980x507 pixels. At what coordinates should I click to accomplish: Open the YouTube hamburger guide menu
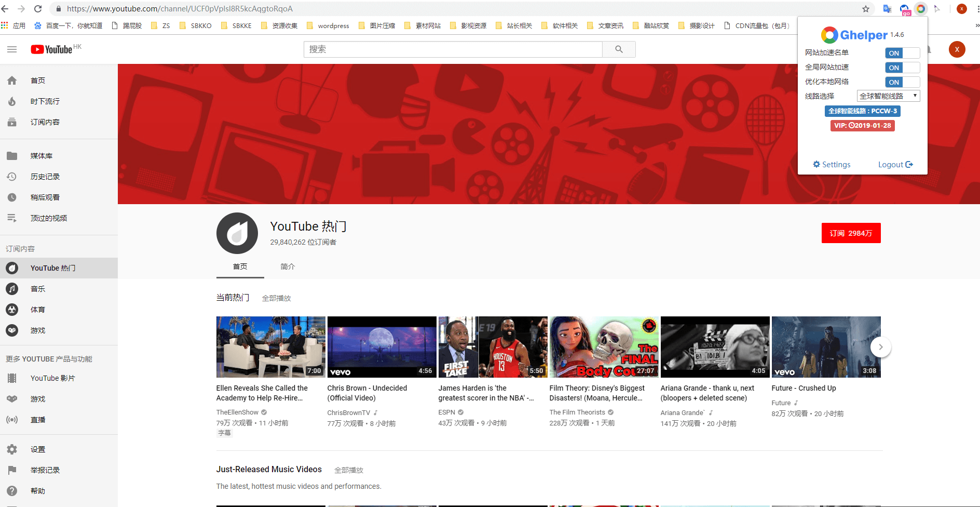click(x=12, y=49)
